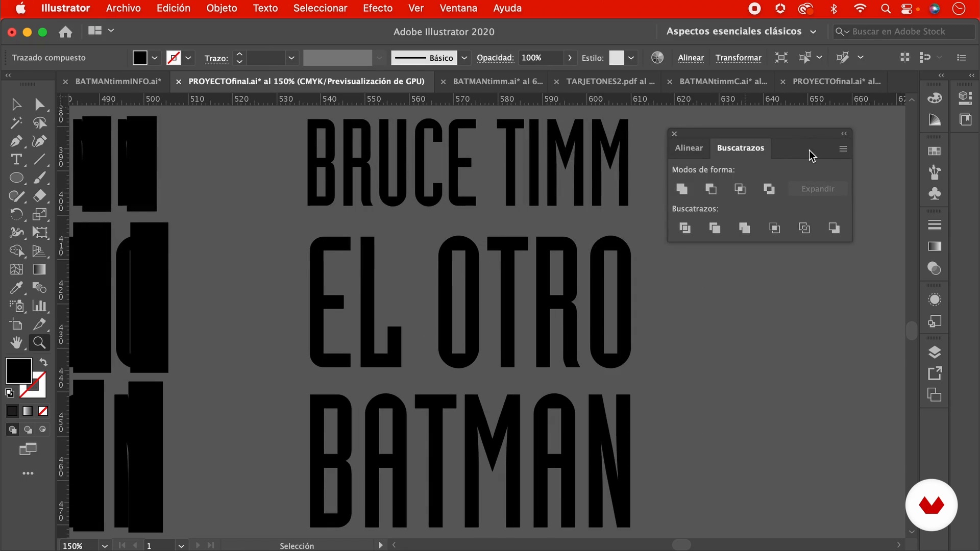The height and width of the screenshot is (551, 980).
Task: Select the Lasso tool
Action: coord(39,123)
